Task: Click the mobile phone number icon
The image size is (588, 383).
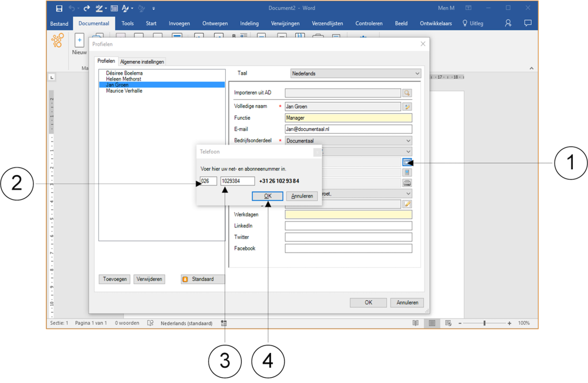Action: (407, 172)
